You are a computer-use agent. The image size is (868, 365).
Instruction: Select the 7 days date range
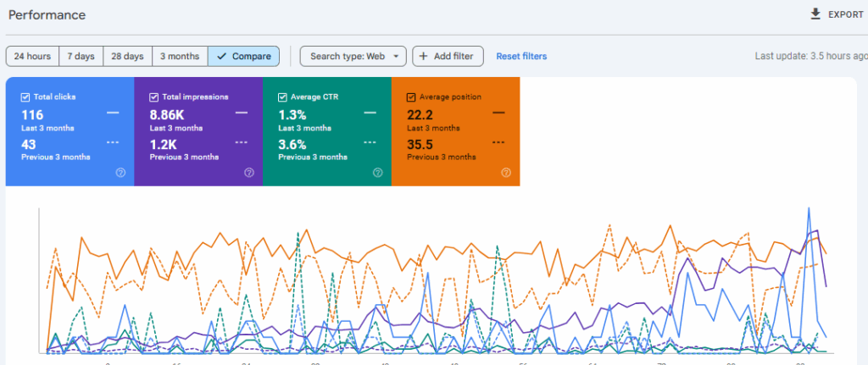tap(81, 57)
